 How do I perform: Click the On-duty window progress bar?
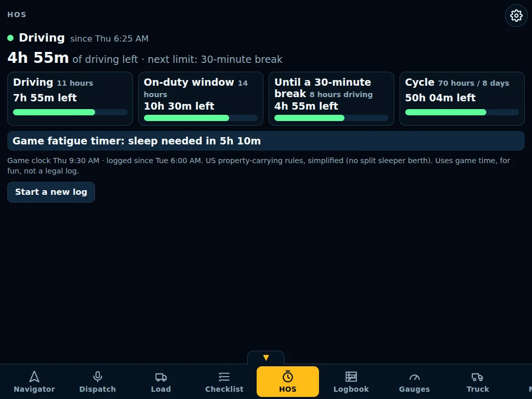point(201,118)
